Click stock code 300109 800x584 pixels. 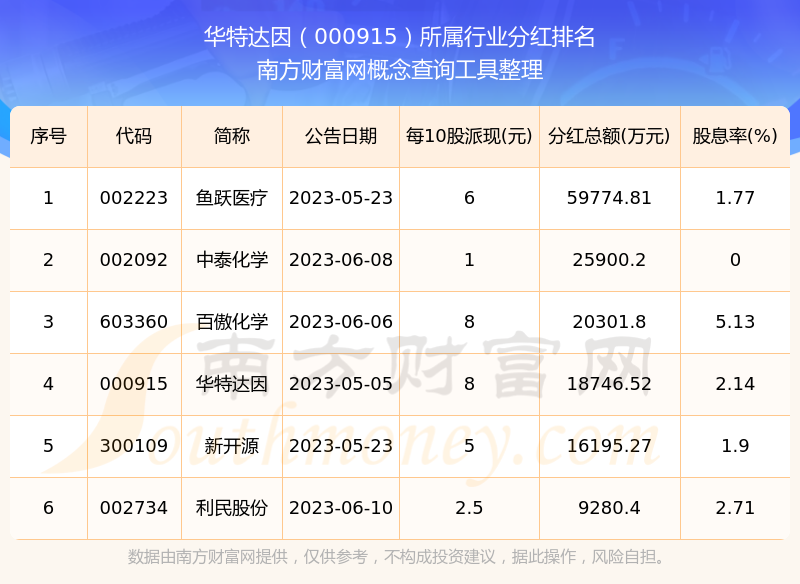click(134, 446)
